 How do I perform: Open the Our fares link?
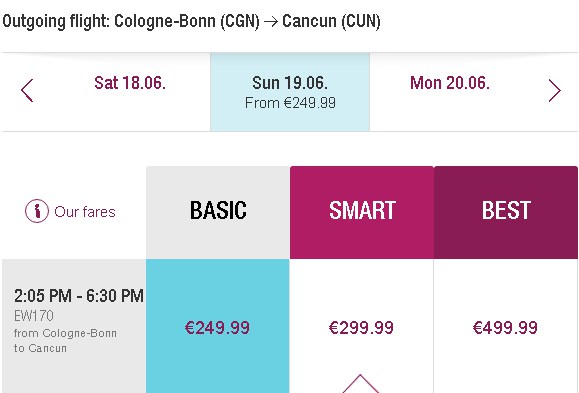point(85,212)
